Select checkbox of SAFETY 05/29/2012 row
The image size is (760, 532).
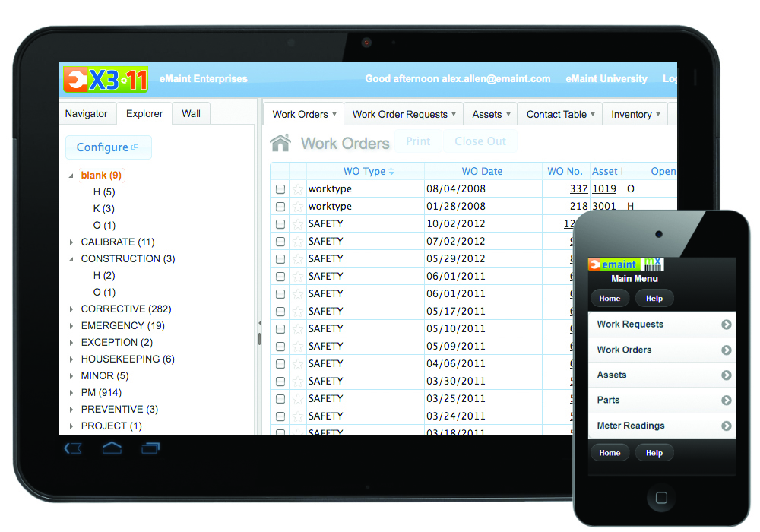[x=280, y=258]
